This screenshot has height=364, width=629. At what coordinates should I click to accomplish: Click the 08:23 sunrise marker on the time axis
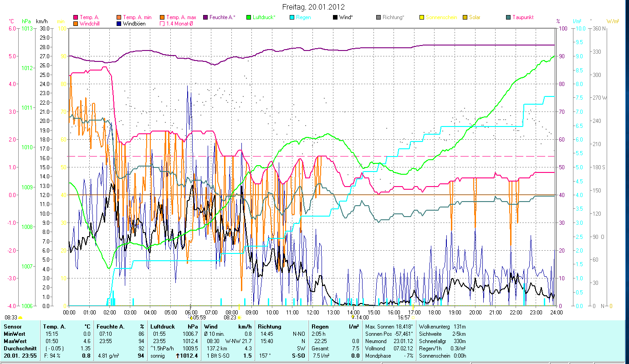pos(232,318)
